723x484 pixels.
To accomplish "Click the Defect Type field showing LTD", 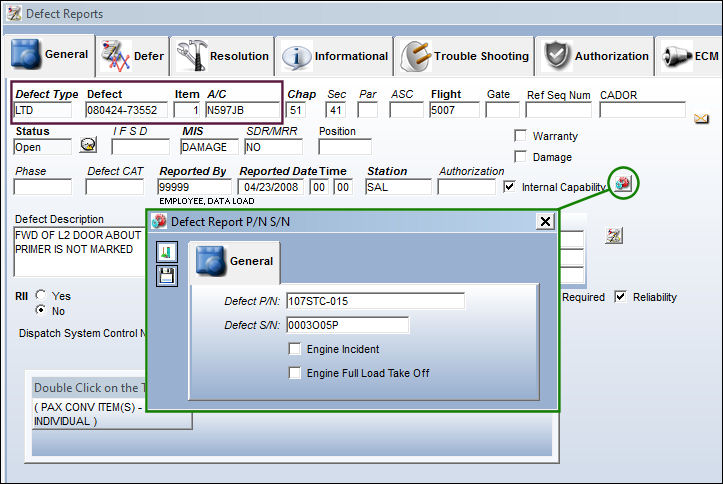I will [x=43, y=110].
